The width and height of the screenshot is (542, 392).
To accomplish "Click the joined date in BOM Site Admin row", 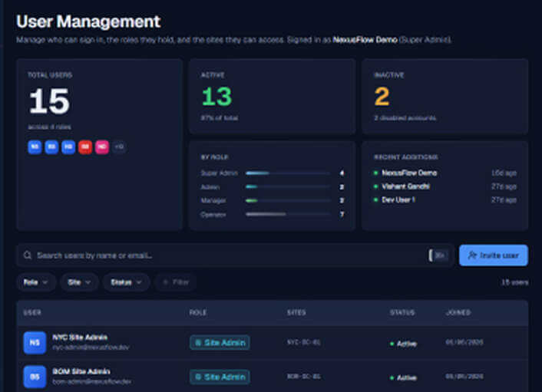I will 464,377.
